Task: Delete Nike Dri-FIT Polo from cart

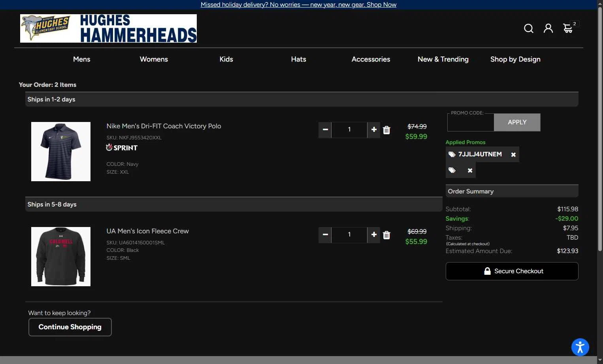Action: tap(386, 130)
